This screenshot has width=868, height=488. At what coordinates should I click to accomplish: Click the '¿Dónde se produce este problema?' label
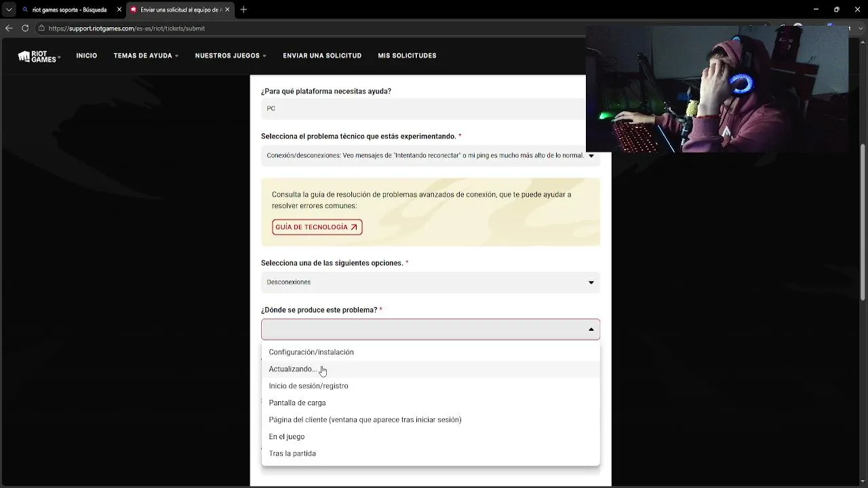pos(321,310)
